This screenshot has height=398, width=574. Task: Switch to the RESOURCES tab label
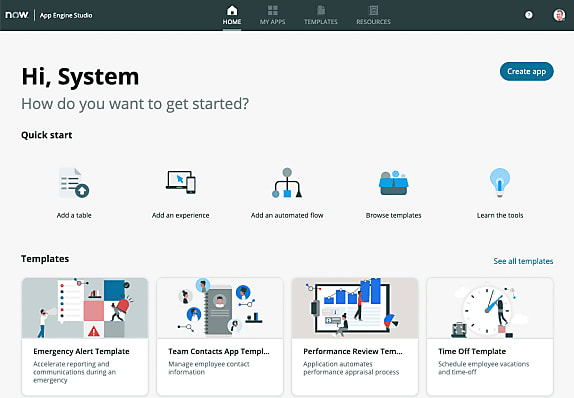tap(373, 22)
